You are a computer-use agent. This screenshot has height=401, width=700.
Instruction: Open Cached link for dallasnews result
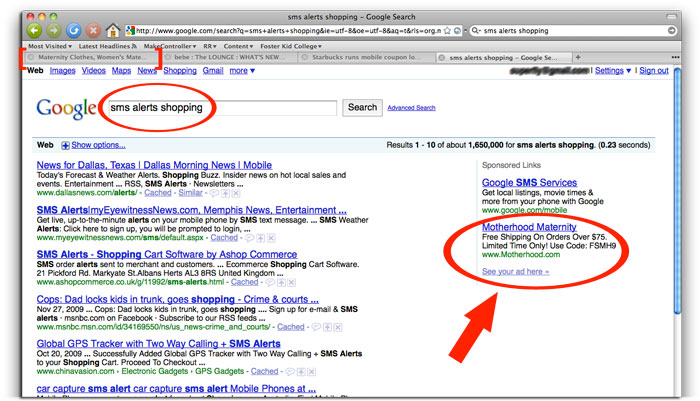[158, 193]
